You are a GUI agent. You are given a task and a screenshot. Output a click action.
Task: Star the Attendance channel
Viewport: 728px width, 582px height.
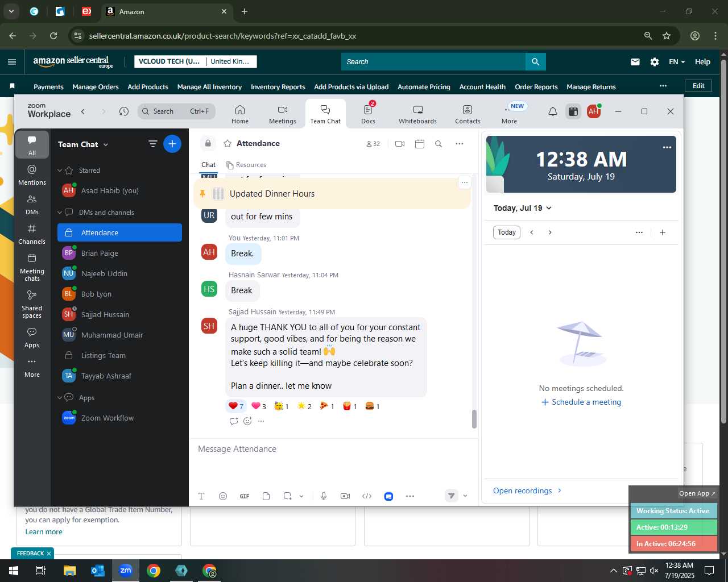(227, 143)
